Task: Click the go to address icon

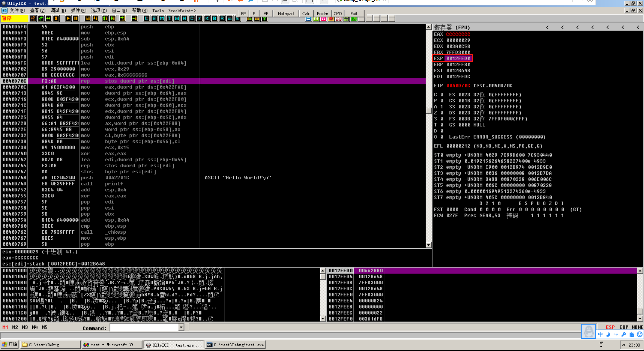Action: pyautogui.click(x=135, y=18)
